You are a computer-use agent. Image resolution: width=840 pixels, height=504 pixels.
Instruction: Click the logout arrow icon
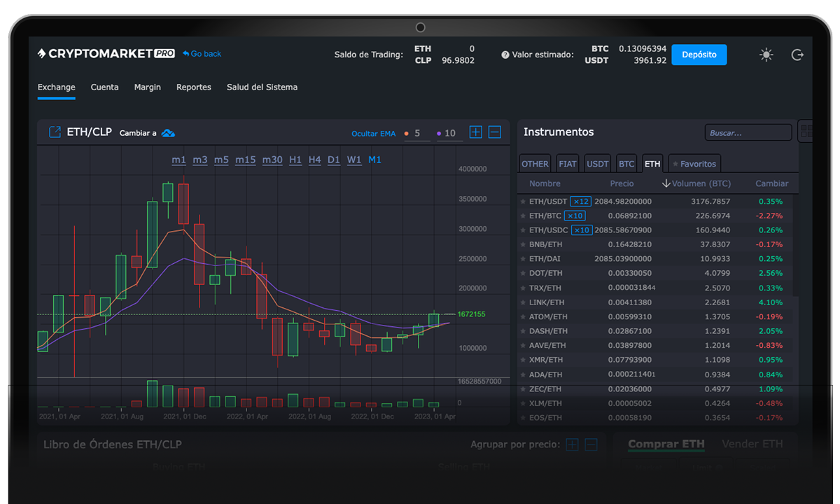point(797,55)
